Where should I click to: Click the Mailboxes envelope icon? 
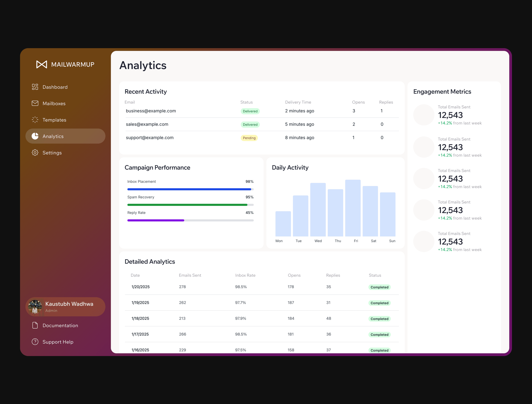[x=35, y=103]
